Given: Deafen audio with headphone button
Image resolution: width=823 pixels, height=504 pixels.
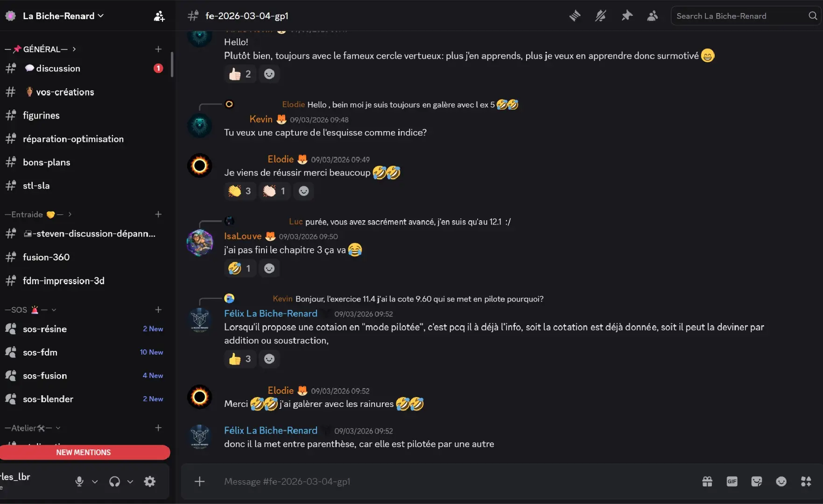Looking at the screenshot, I should (114, 481).
